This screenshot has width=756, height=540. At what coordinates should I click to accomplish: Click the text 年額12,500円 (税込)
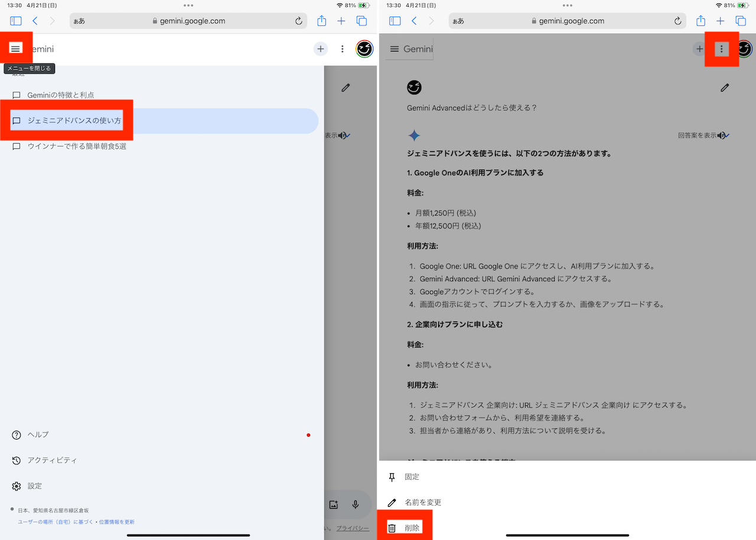click(448, 226)
